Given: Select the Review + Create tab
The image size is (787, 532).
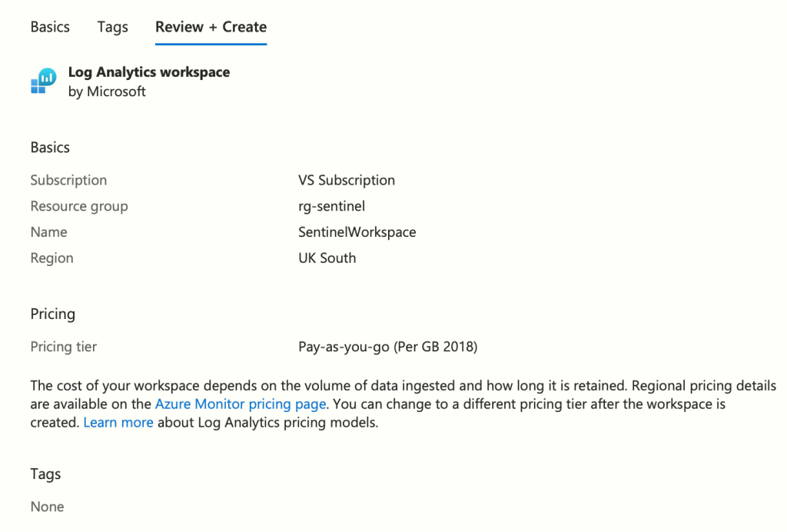Looking at the screenshot, I should tap(211, 27).
